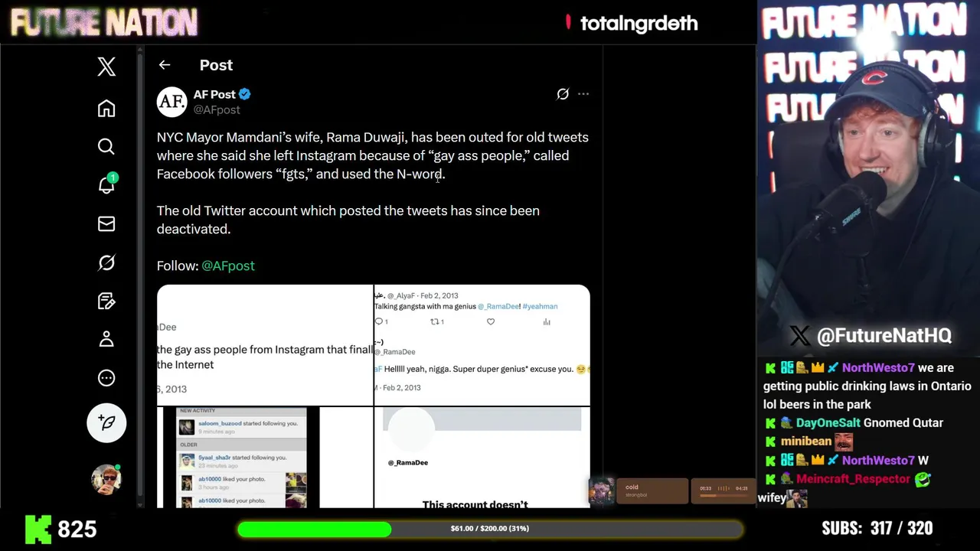Open Profile person icon in sidebar

click(x=106, y=339)
